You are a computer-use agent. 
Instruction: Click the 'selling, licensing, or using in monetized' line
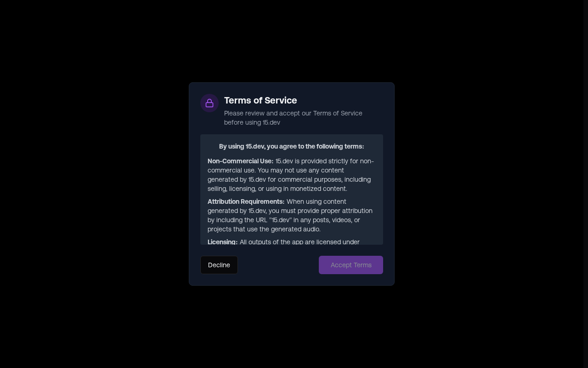pyautogui.click(x=277, y=189)
